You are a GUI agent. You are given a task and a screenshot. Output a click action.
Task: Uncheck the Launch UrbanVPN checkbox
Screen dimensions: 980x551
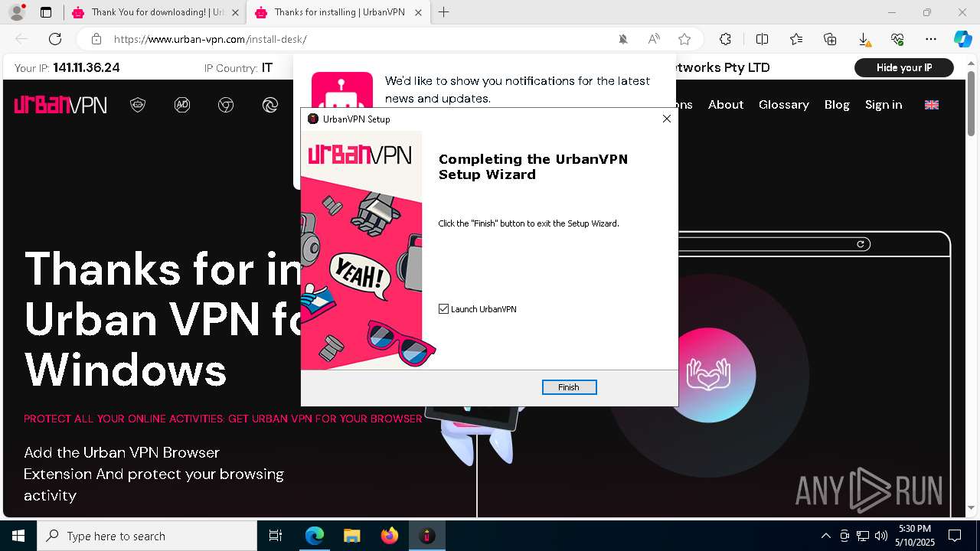tap(443, 309)
